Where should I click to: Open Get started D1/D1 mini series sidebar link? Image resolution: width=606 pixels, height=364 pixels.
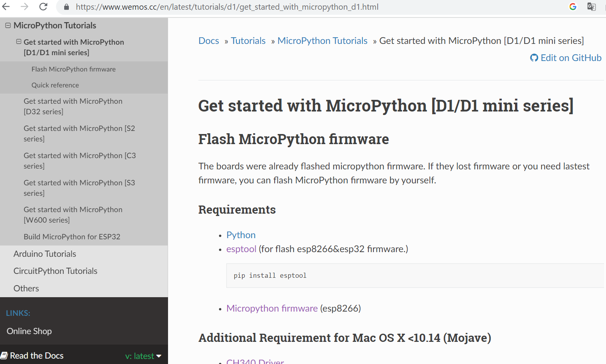point(74,47)
